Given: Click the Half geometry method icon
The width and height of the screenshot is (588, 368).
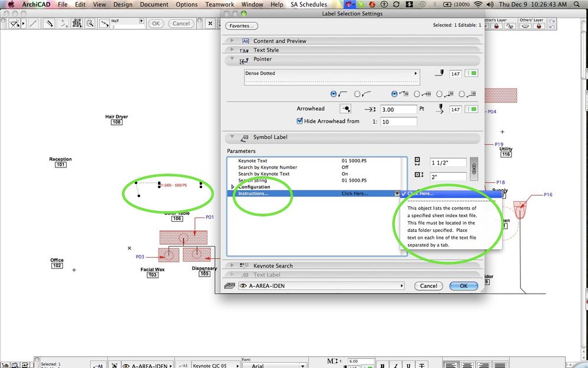Looking at the screenshot, I should pyautogui.click(x=105, y=24).
